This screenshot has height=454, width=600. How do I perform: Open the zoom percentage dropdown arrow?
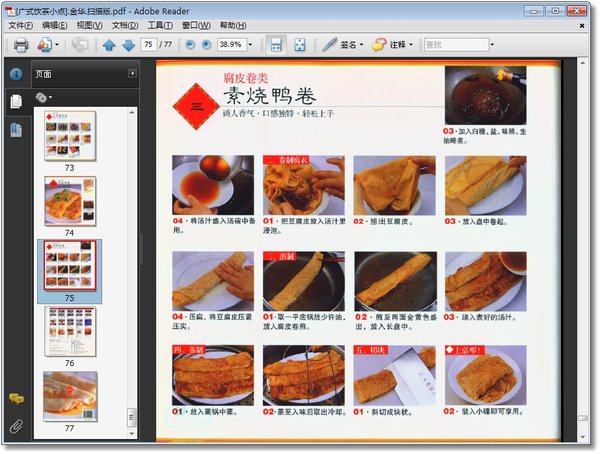(x=250, y=44)
